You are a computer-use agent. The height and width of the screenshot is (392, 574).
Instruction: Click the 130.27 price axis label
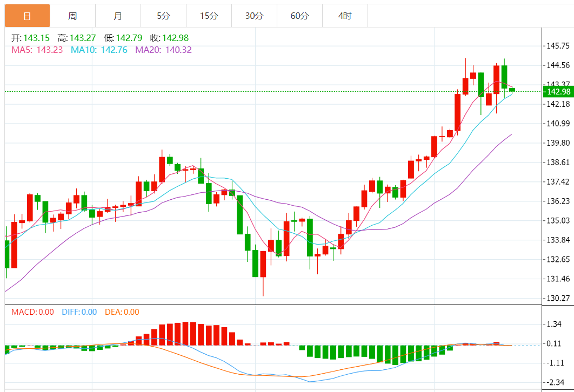558,298
